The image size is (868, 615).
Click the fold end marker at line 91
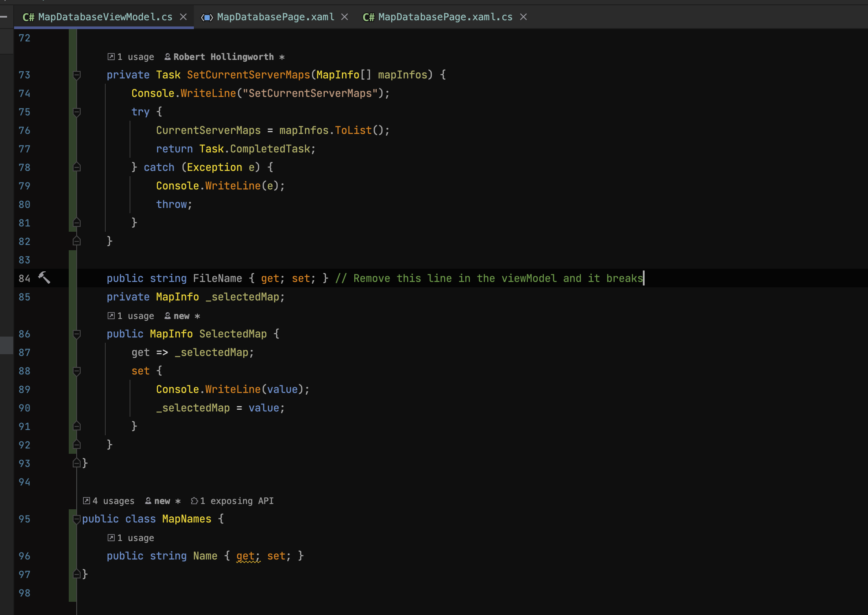(77, 426)
